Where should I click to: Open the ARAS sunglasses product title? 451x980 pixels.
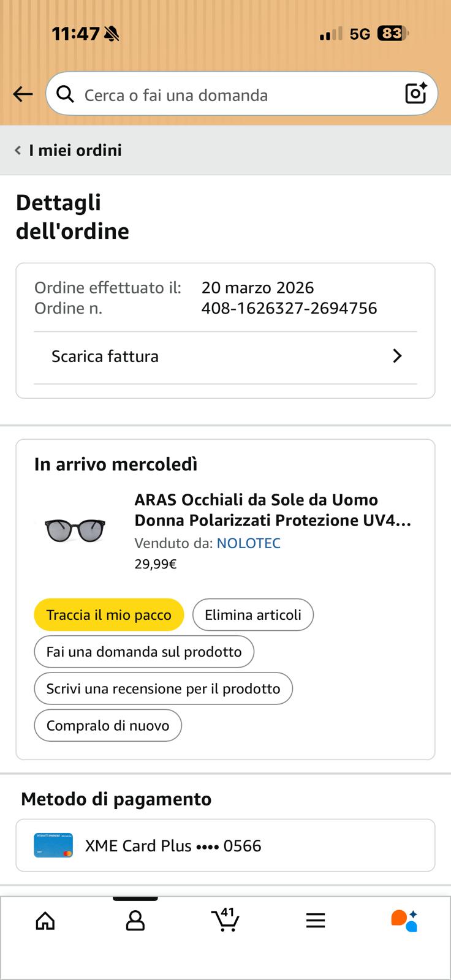coord(272,510)
